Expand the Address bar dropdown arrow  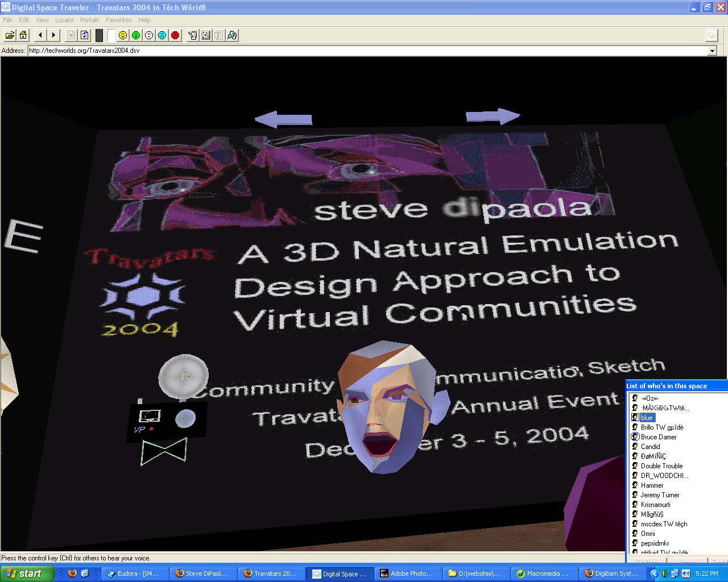[x=712, y=51]
